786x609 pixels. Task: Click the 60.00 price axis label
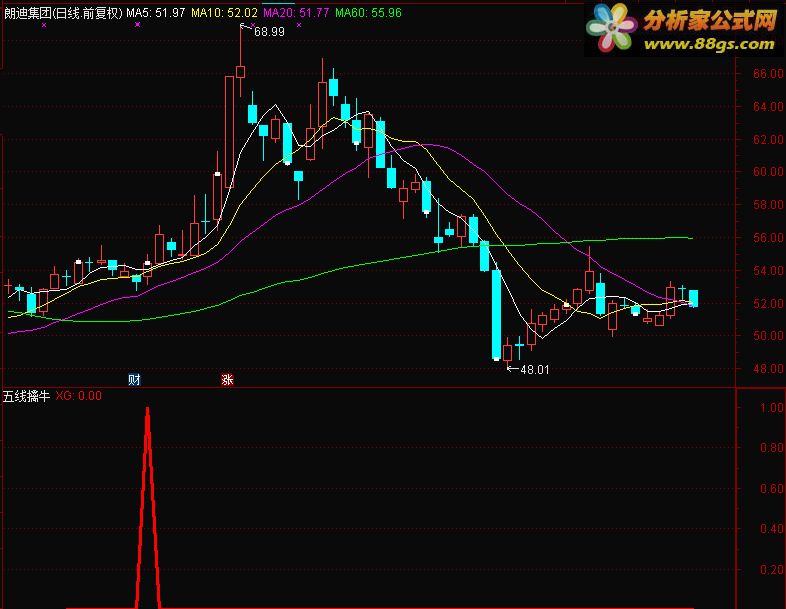(768, 172)
